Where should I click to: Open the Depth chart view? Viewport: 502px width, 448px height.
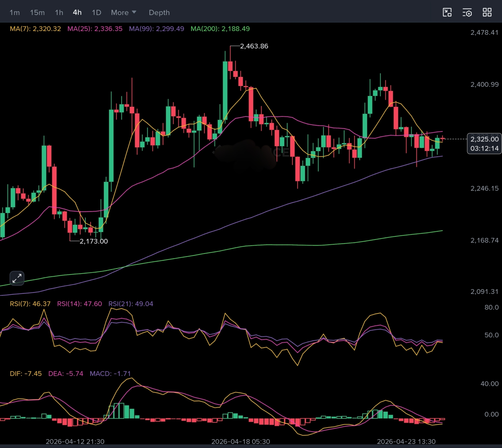[159, 13]
